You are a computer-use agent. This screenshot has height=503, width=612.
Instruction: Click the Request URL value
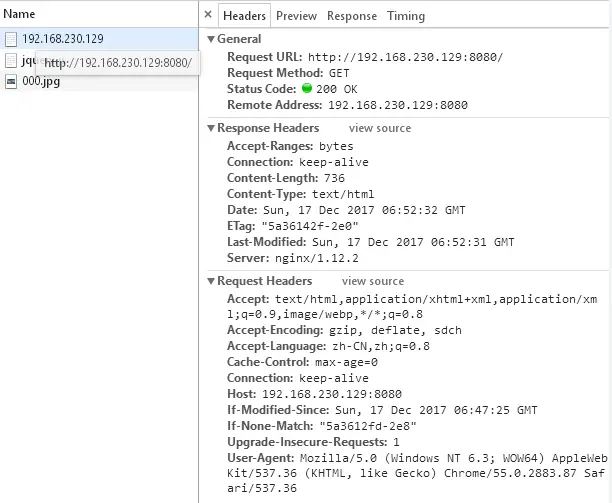(406, 57)
